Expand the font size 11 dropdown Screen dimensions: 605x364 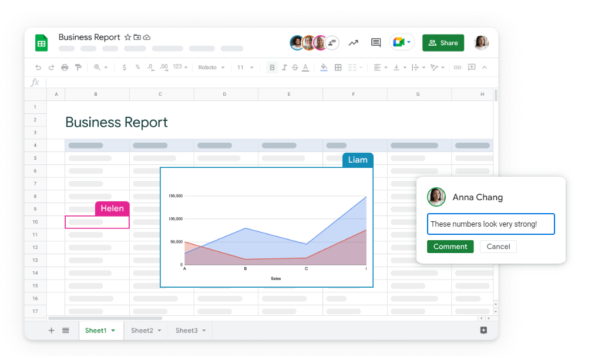tap(246, 68)
